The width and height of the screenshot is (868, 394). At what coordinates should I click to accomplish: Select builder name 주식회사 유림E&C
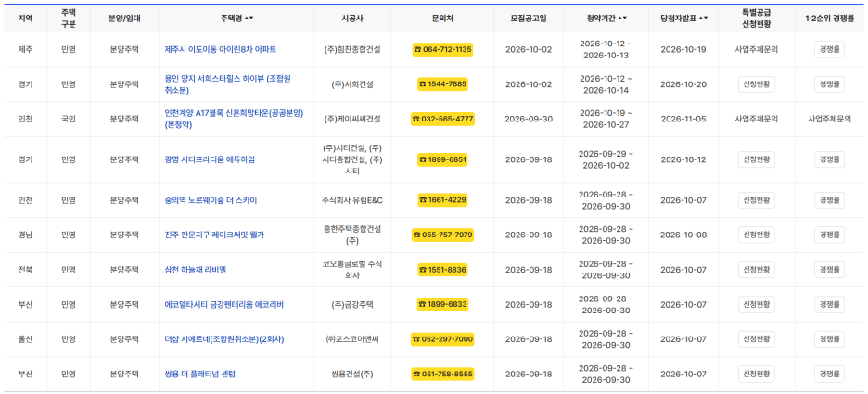[x=352, y=199]
